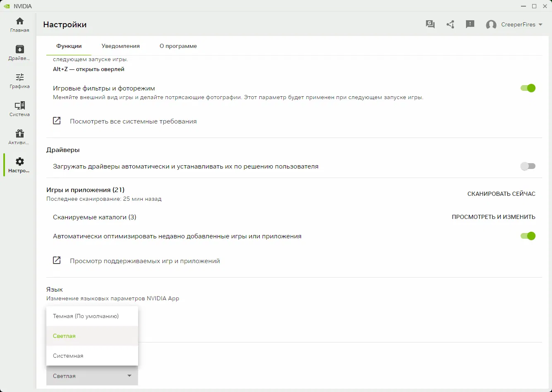Select the Настройки gear in sidebar
This screenshot has height=392, width=552.
click(x=20, y=165)
